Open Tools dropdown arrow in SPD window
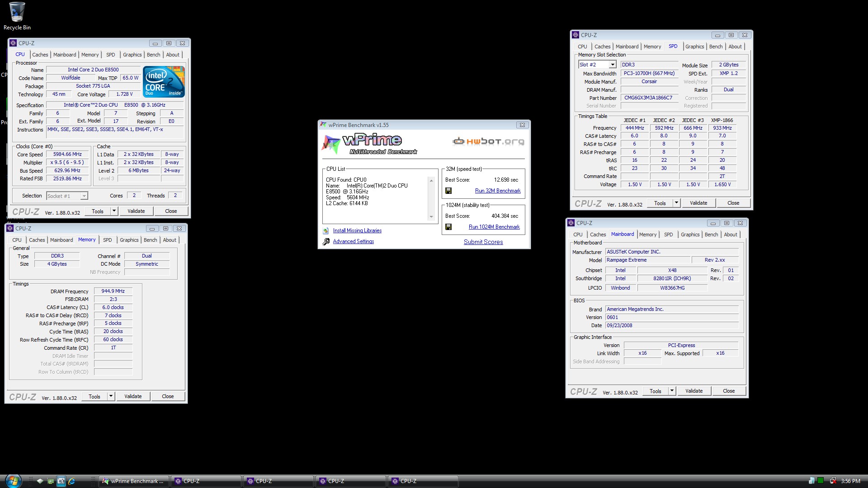This screenshot has height=488, width=868. point(676,203)
